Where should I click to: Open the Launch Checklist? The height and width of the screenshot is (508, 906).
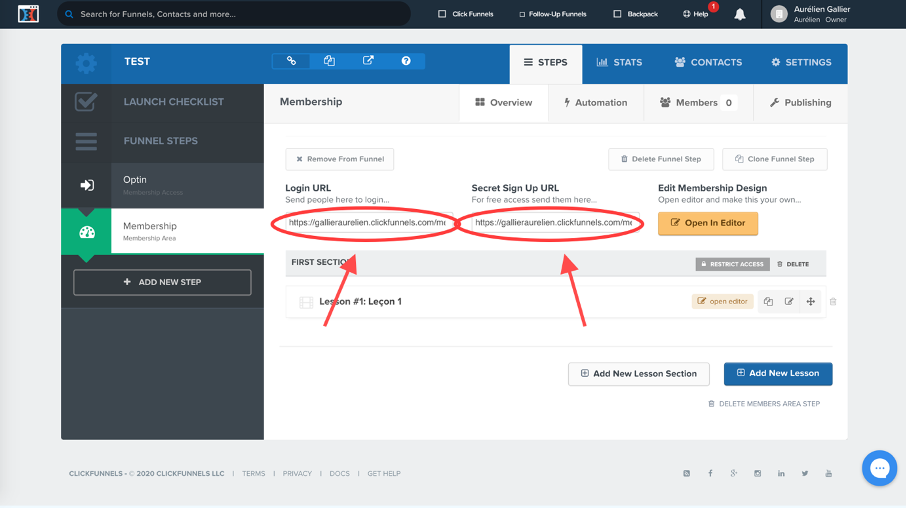click(173, 102)
